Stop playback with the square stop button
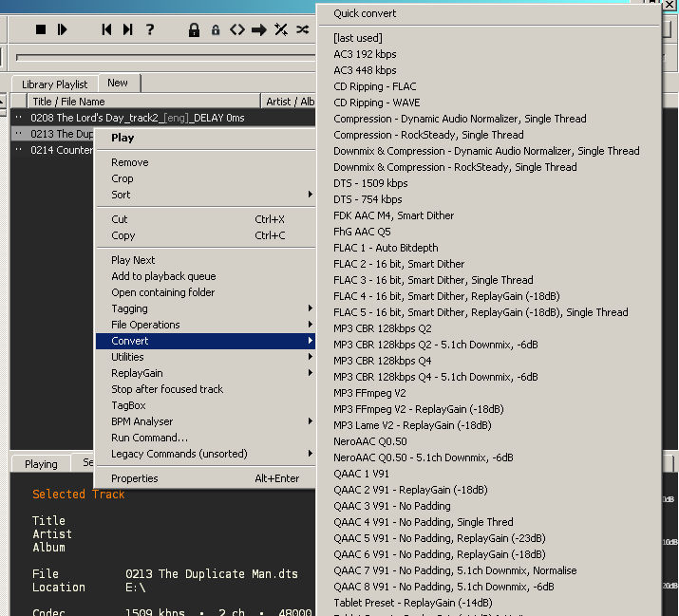 41,29
